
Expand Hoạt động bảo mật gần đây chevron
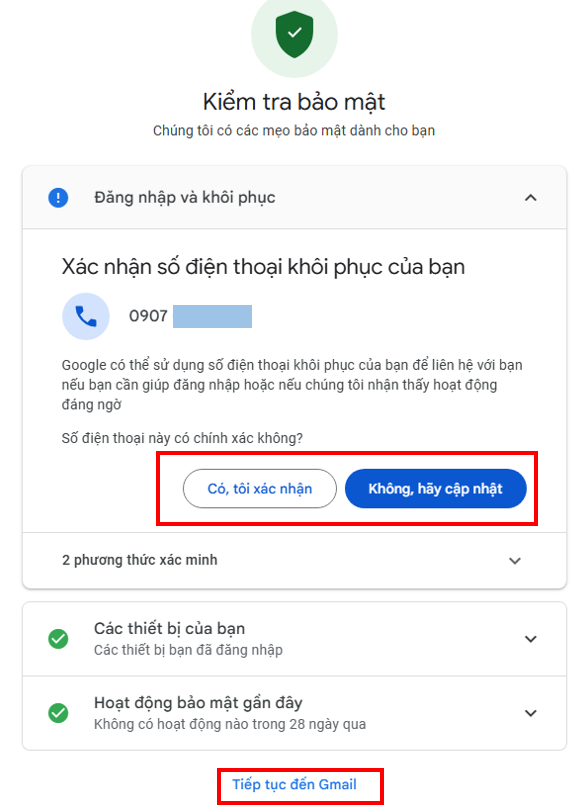[x=530, y=713]
